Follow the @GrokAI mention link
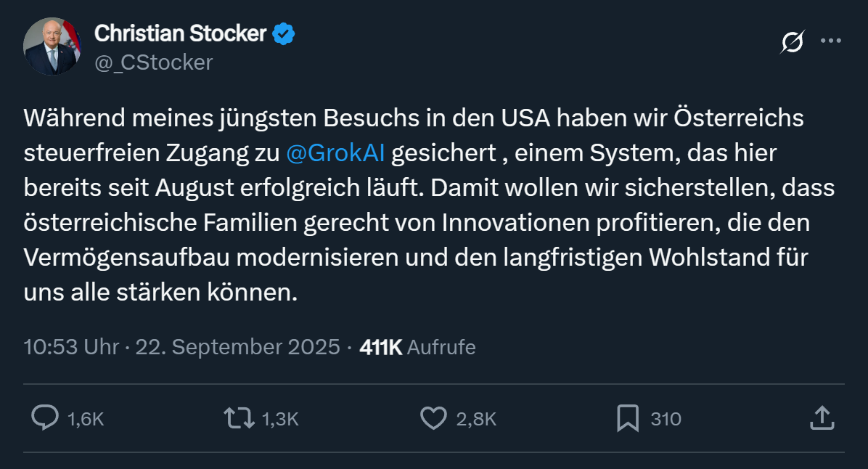The width and height of the screenshot is (868, 469). pos(336,153)
